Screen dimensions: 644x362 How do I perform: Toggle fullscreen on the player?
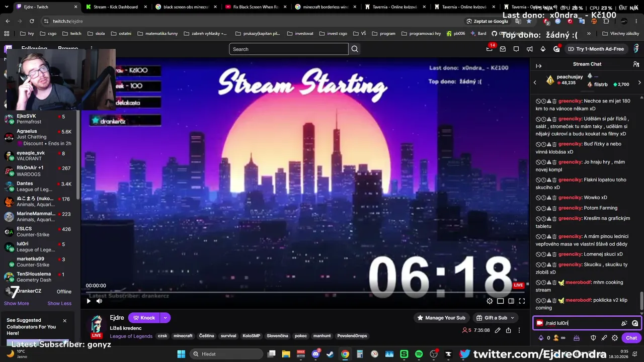point(522,301)
